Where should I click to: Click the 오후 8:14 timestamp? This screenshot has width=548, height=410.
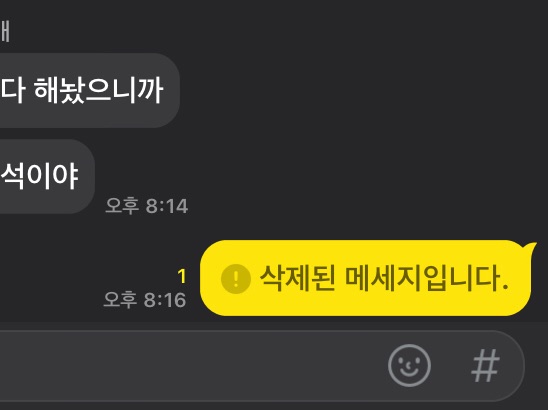pos(147,206)
